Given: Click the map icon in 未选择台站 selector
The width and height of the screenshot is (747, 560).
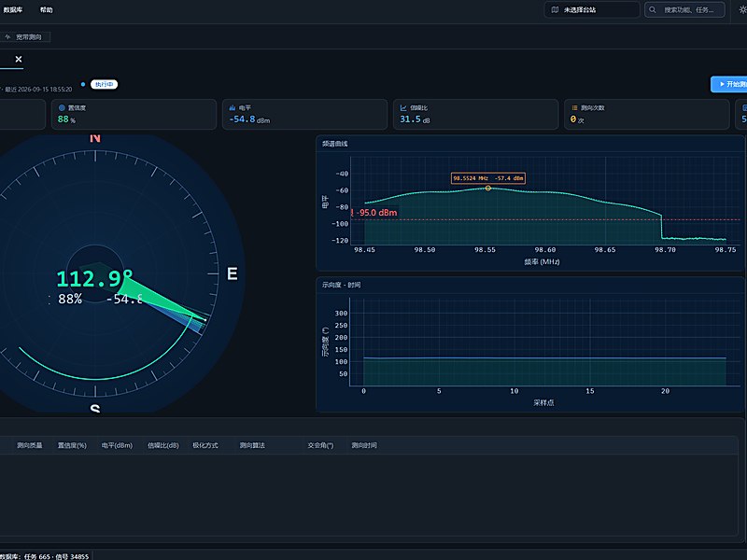Looking at the screenshot, I should tap(555, 9).
